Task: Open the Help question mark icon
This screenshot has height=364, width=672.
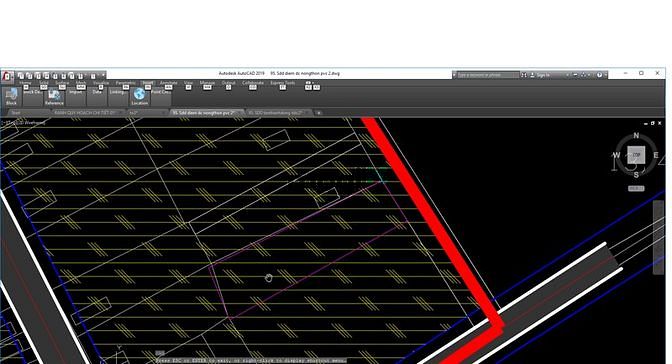Action: tap(599, 75)
